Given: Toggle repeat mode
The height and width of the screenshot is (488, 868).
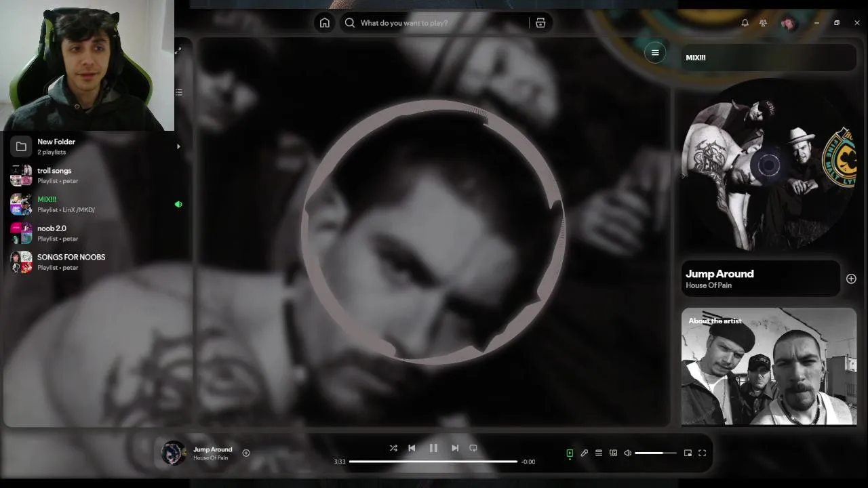Looking at the screenshot, I should [473, 448].
